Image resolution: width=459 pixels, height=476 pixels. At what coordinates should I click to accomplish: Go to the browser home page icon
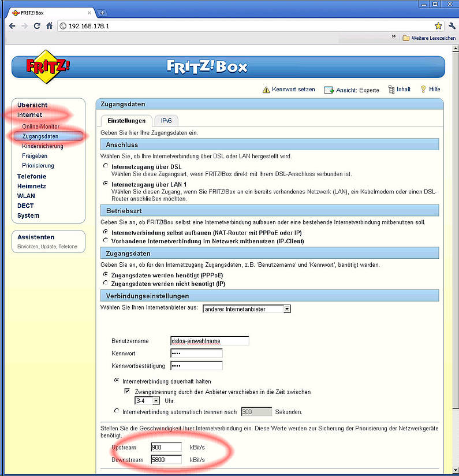pos(49,26)
